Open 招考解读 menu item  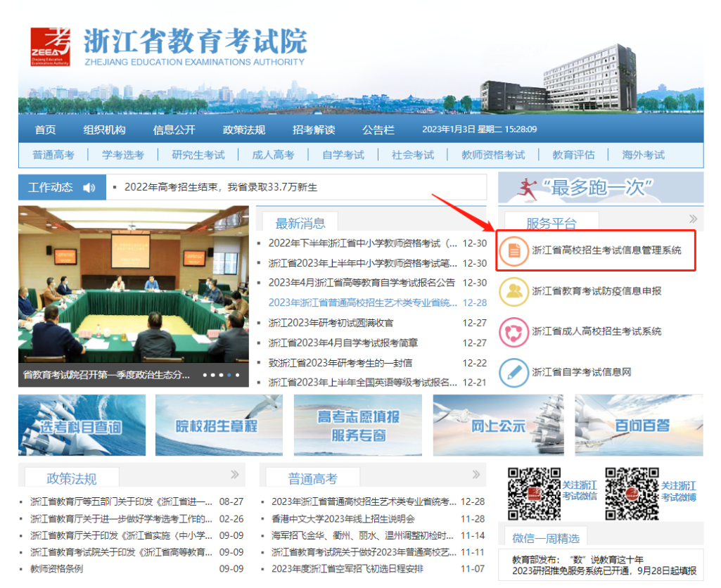coord(314,130)
